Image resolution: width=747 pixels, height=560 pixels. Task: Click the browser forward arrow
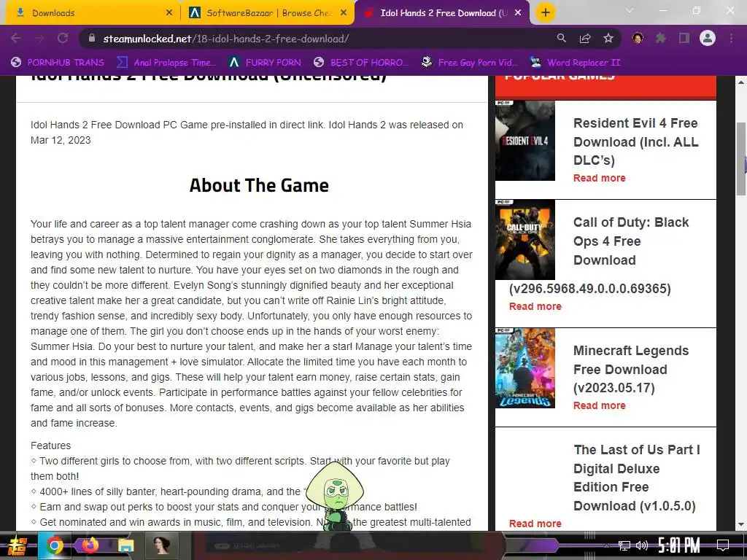[39, 38]
